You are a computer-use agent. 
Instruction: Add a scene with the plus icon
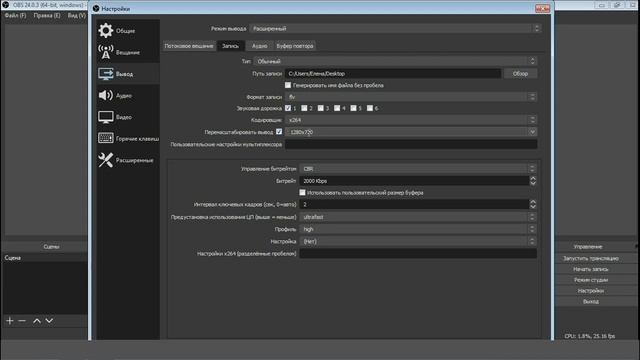[x=10, y=321]
